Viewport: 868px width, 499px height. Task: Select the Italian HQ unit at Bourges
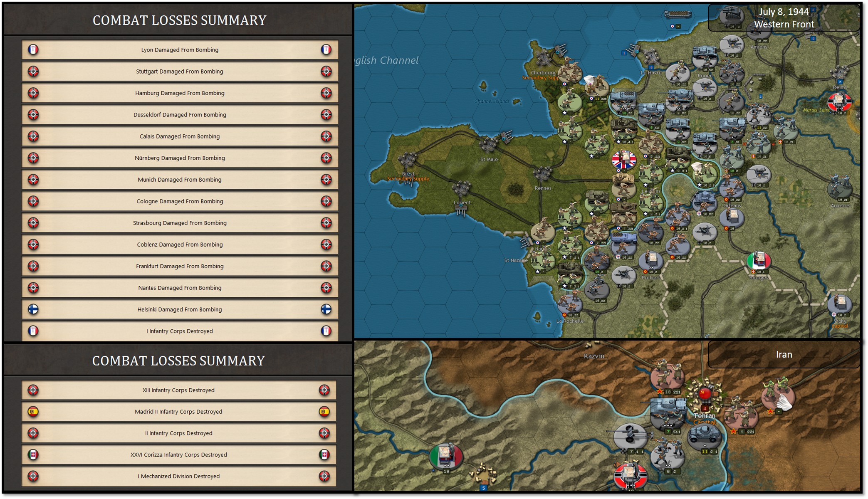click(759, 261)
